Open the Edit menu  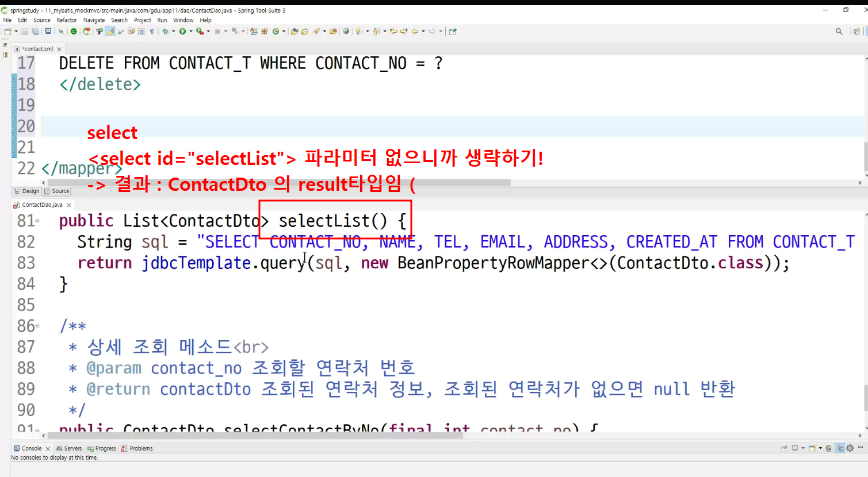(22, 20)
